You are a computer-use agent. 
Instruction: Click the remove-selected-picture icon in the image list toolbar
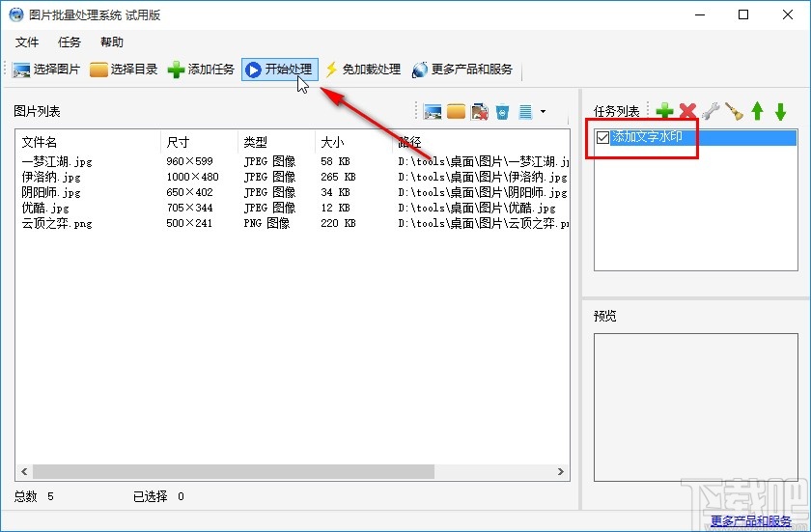(x=480, y=111)
